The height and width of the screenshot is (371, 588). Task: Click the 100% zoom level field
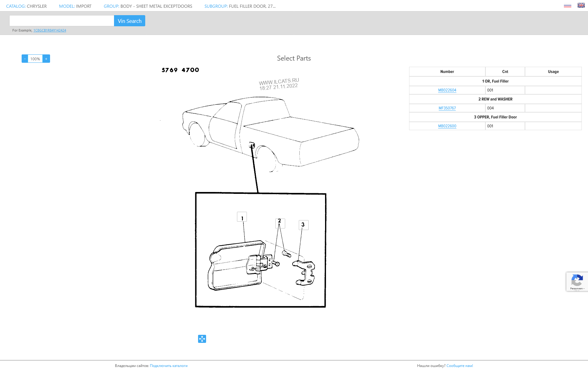35,59
